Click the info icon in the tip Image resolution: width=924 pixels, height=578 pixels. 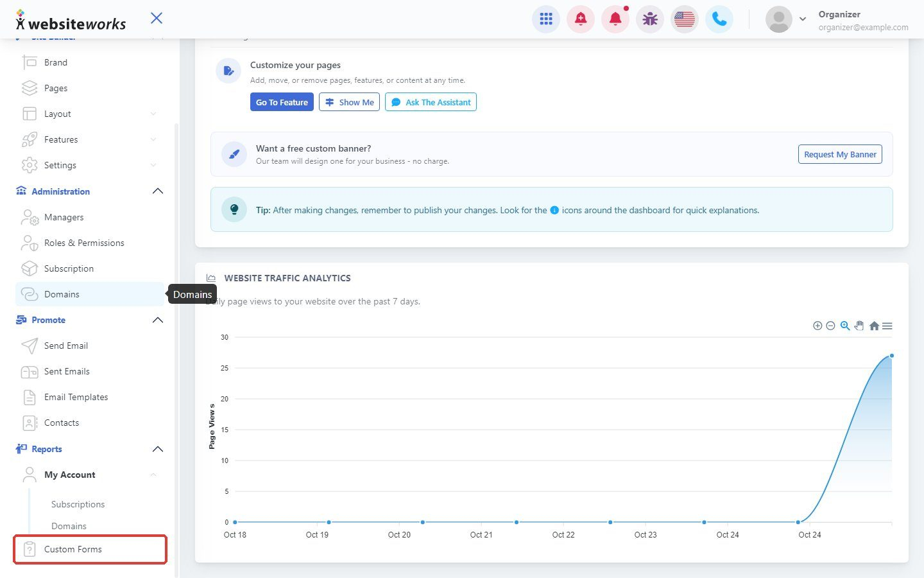pyautogui.click(x=554, y=210)
